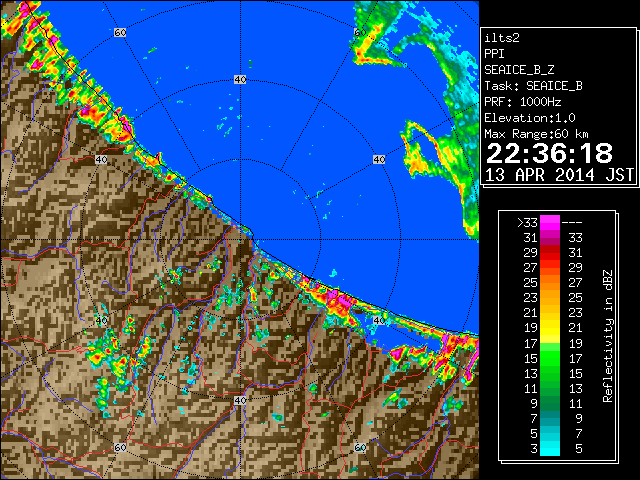The image size is (640, 480).
Task: Select the "---" legend upper bound
Action: pyautogui.click(x=572, y=223)
